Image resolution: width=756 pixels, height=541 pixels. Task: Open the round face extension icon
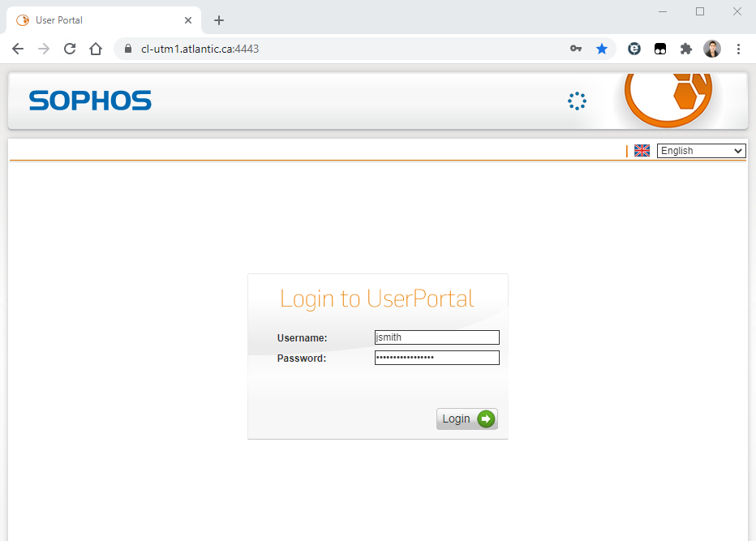point(634,49)
